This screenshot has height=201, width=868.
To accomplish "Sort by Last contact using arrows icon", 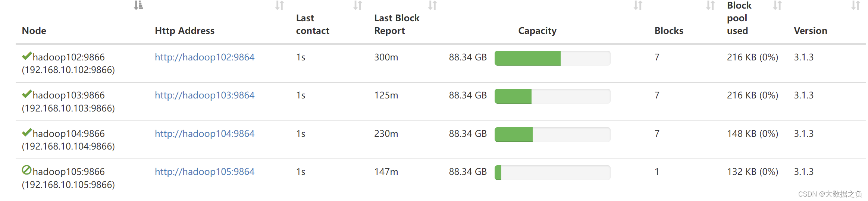I will [x=358, y=5].
